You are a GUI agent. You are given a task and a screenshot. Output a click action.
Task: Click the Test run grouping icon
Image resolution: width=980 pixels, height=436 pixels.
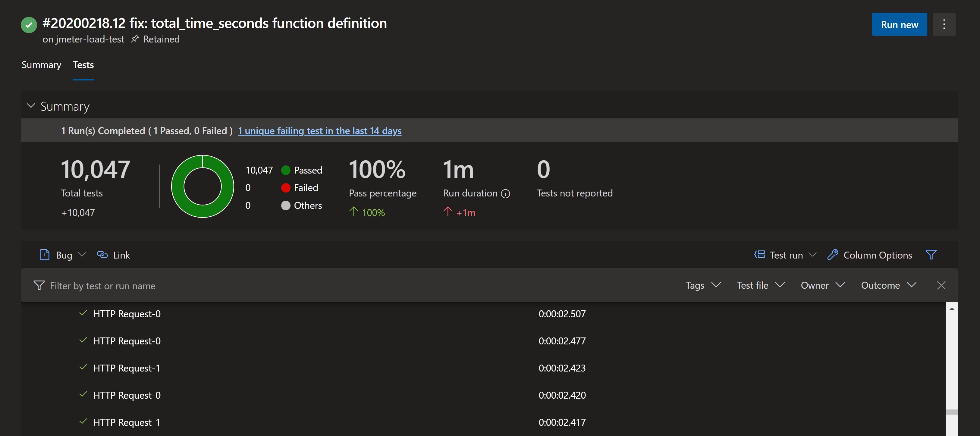click(x=759, y=255)
